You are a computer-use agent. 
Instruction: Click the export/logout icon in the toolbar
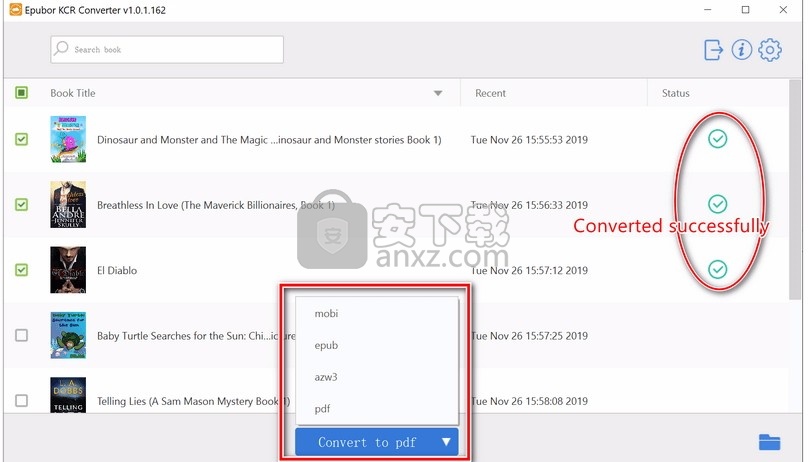coord(713,50)
